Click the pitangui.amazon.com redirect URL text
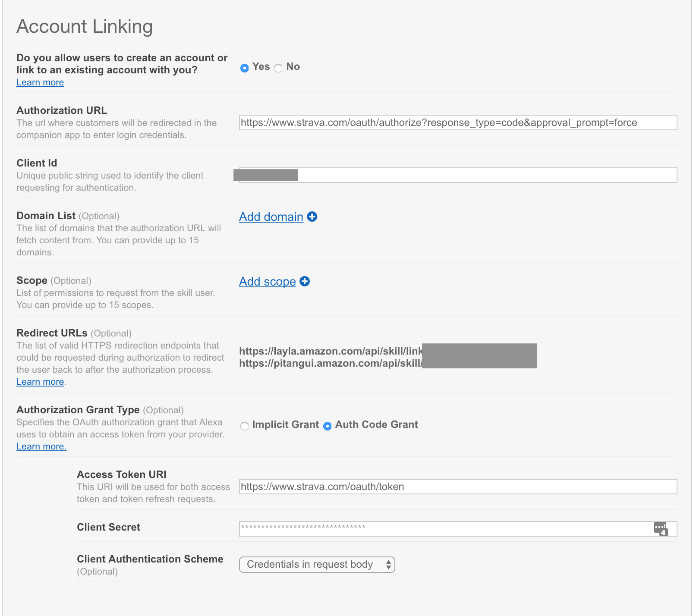 click(331, 363)
